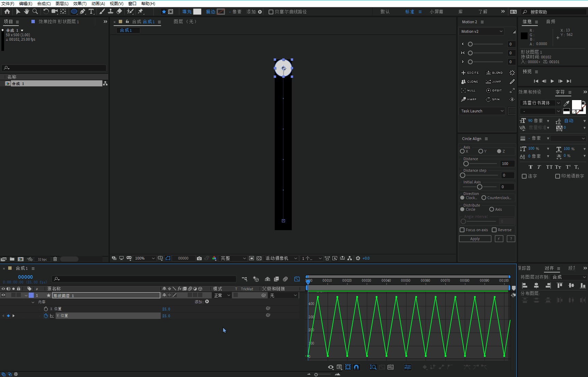Select the Y axis radio button

481,151
